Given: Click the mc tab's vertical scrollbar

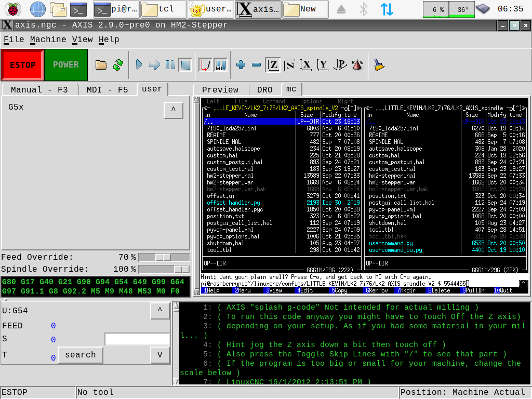Looking at the screenshot, I should point(197,196).
